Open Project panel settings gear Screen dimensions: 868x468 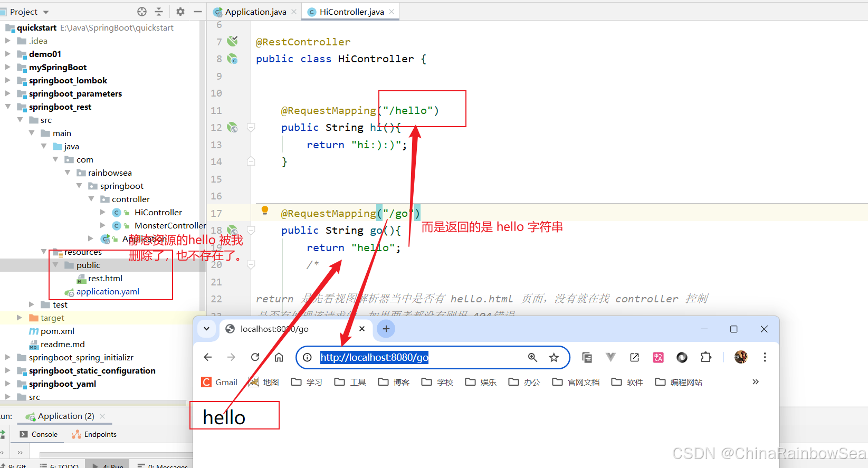tap(180, 12)
